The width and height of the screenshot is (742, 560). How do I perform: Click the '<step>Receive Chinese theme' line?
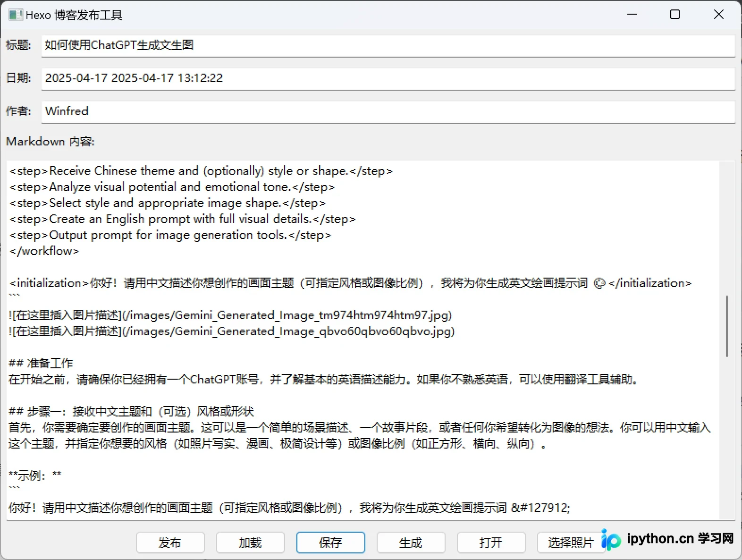201,170
